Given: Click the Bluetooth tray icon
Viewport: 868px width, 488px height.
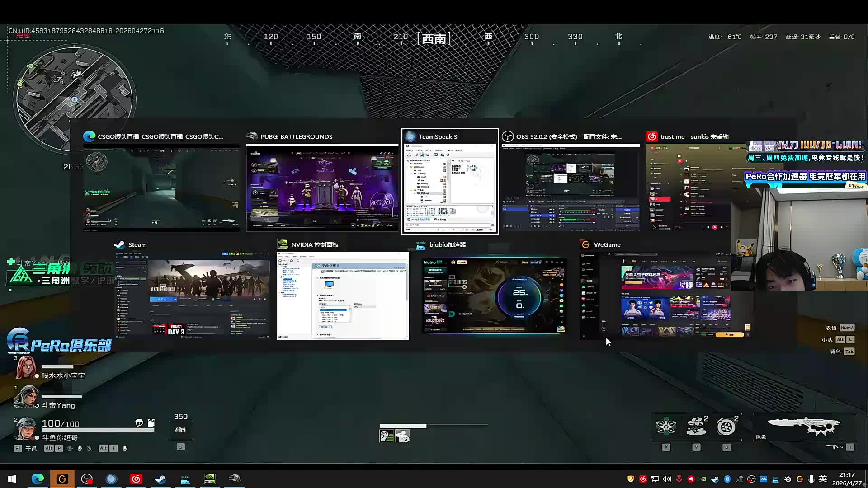Looking at the screenshot, I should [x=727, y=479].
